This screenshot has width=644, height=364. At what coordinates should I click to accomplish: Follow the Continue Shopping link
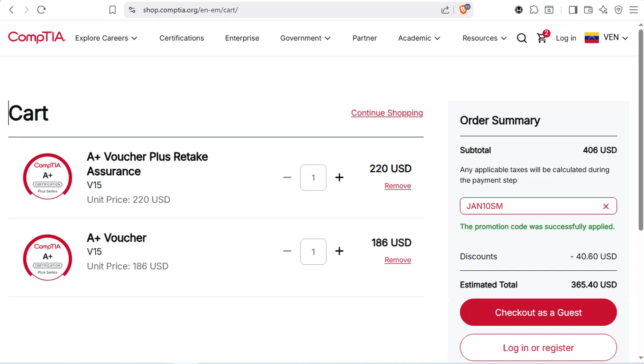(387, 113)
